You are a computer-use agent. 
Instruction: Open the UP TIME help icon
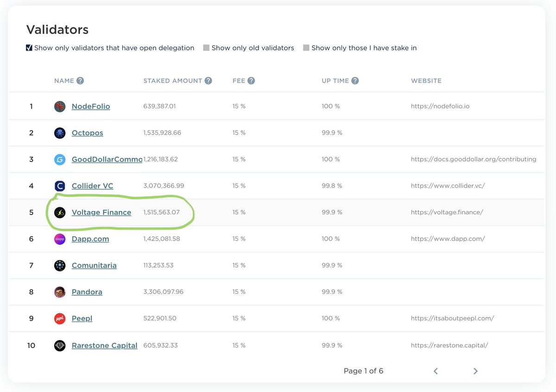355,81
